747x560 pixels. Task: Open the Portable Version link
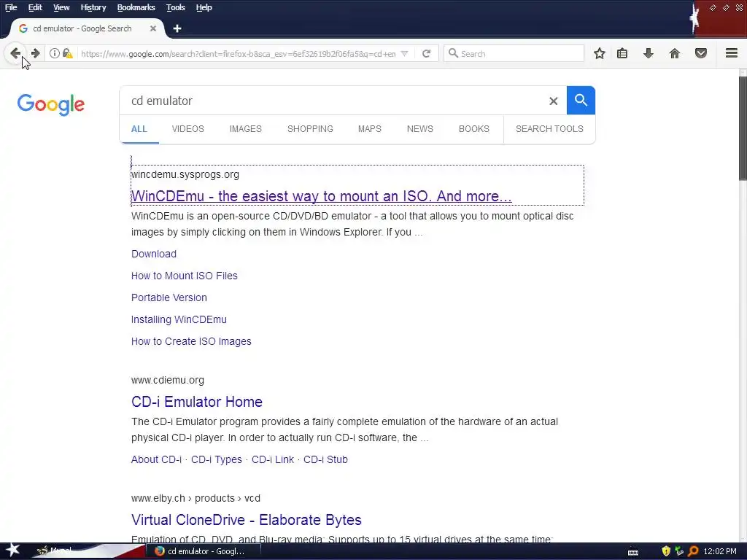[x=169, y=297]
